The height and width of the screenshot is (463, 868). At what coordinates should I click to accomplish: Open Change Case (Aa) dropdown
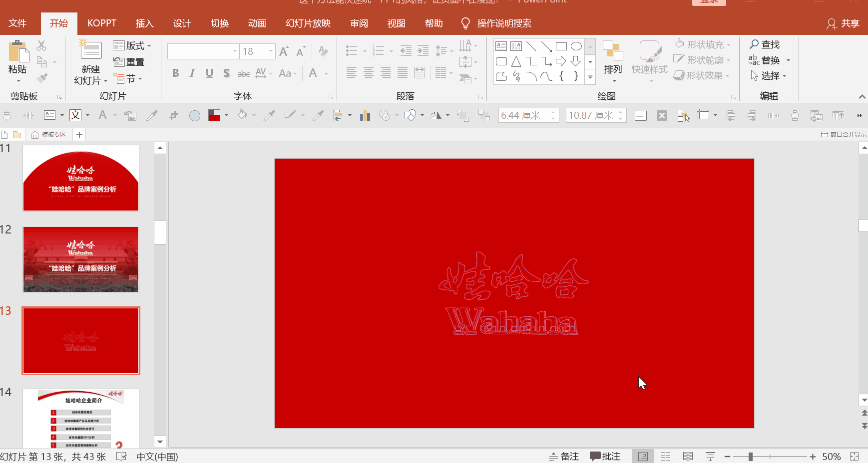(288, 73)
